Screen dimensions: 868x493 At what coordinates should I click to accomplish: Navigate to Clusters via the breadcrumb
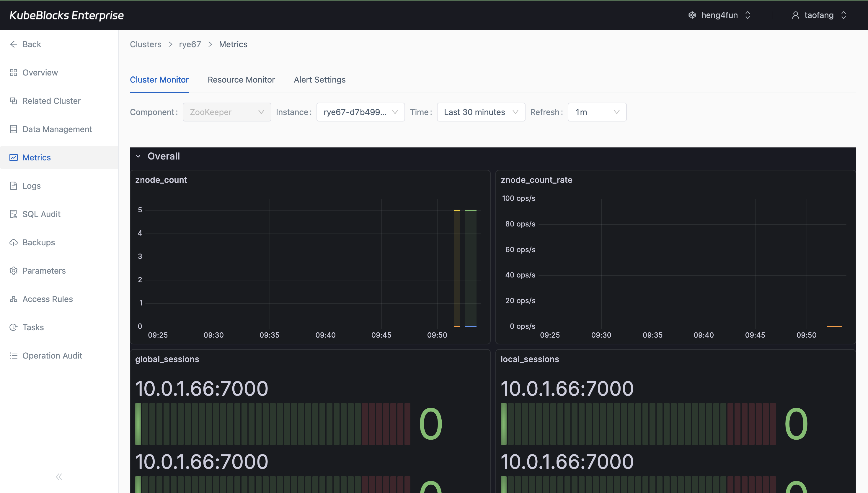tap(145, 44)
